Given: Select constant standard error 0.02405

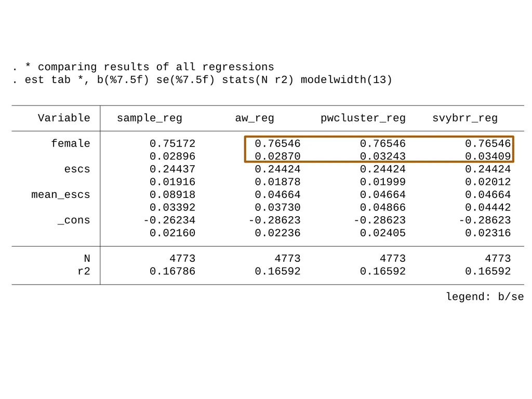Looking at the screenshot, I should tap(383, 233).
